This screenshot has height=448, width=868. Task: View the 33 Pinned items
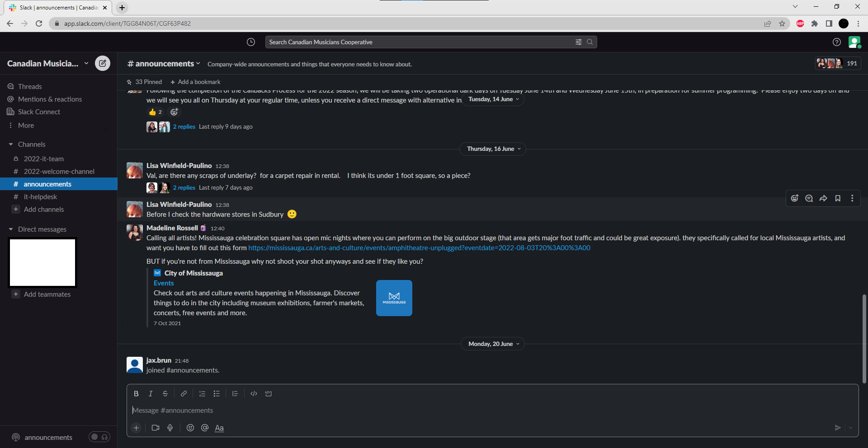coord(144,82)
